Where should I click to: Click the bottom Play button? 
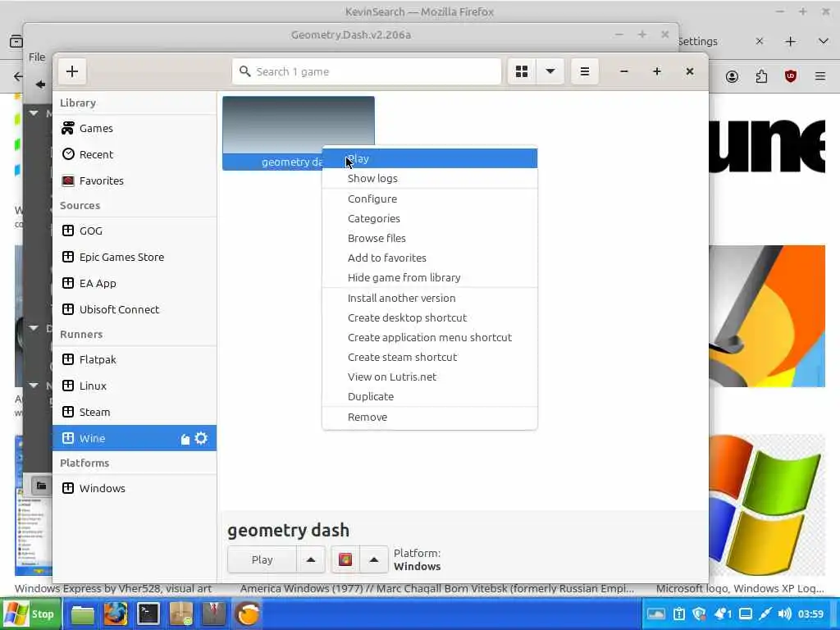click(x=262, y=559)
